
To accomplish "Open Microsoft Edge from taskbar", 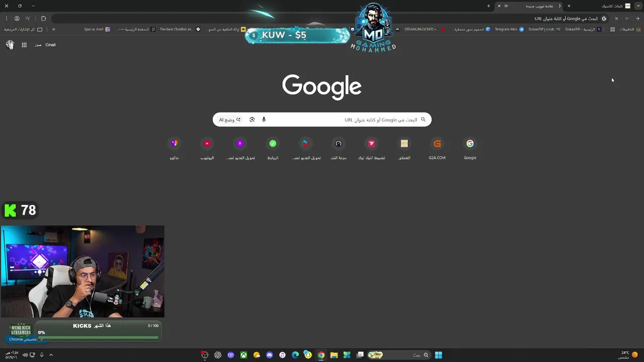I will (x=295, y=355).
